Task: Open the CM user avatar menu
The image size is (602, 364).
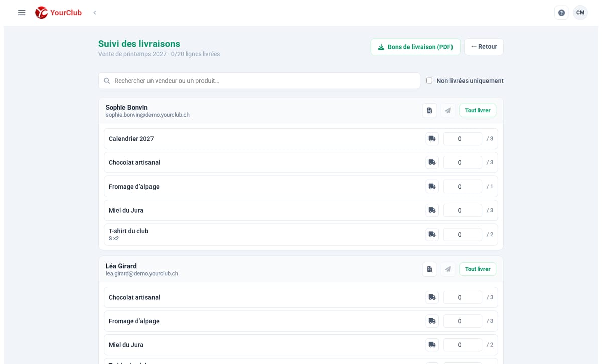Action: 580,13
